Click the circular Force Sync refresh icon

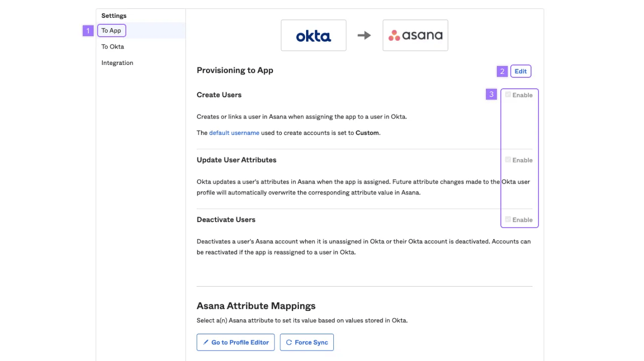[289, 342]
